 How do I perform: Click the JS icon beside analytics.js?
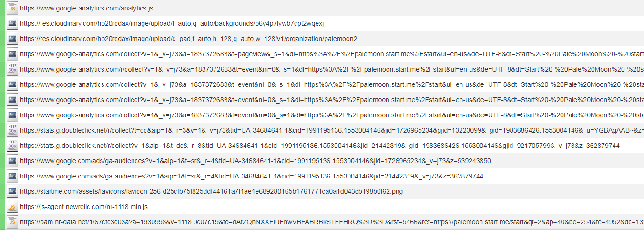tap(12, 8)
